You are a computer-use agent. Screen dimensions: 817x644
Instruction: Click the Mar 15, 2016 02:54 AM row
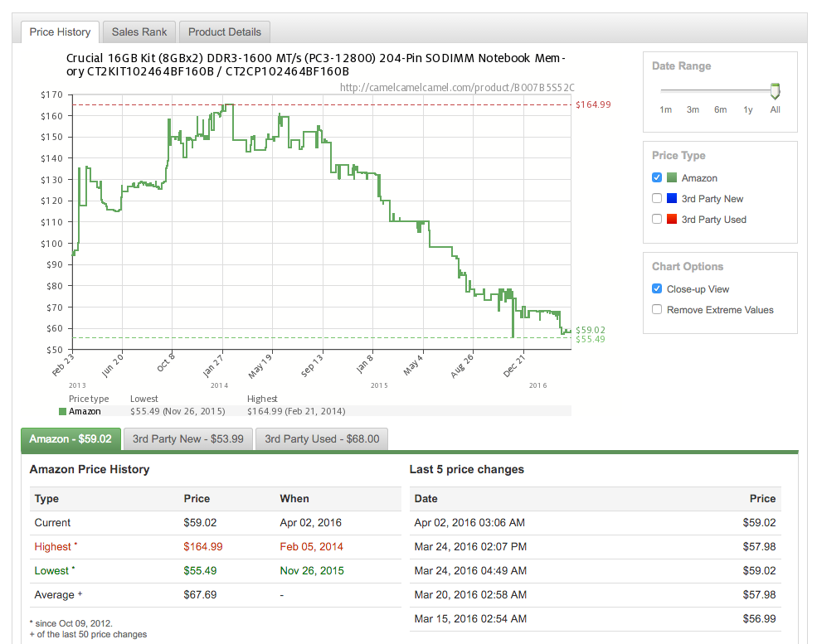click(x=595, y=618)
